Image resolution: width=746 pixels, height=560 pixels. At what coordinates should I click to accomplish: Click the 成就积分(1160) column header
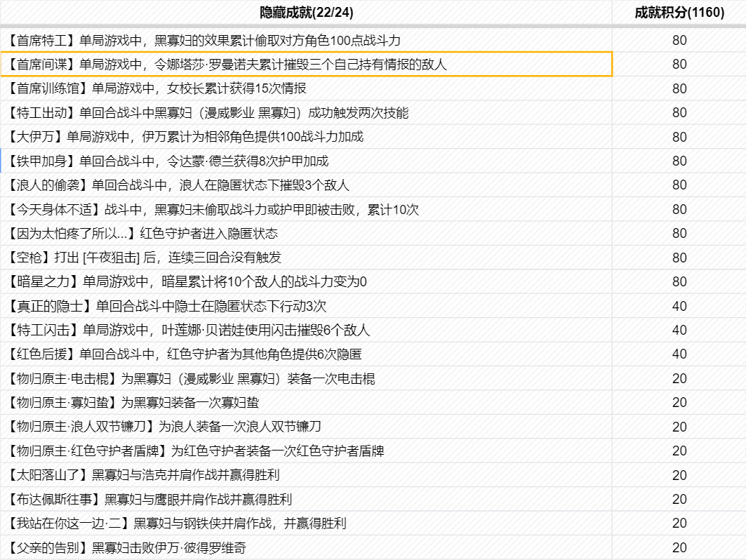(679, 13)
